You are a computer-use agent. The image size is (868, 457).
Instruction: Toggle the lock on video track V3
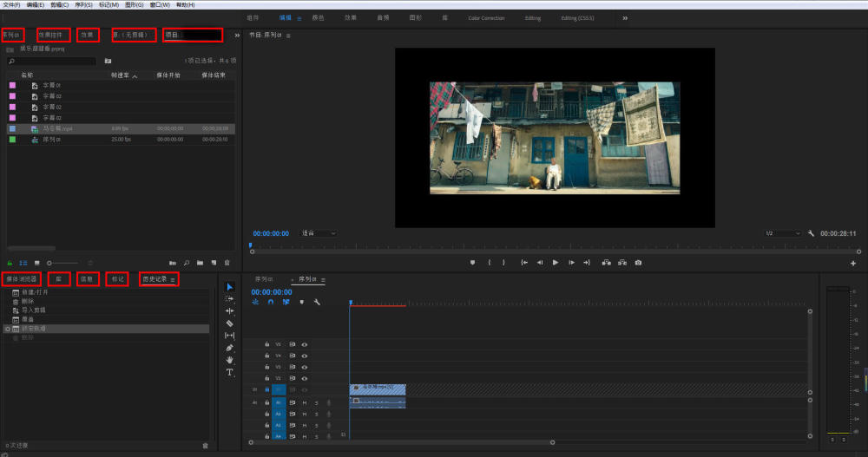pyautogui.click(x=266, y=367)
